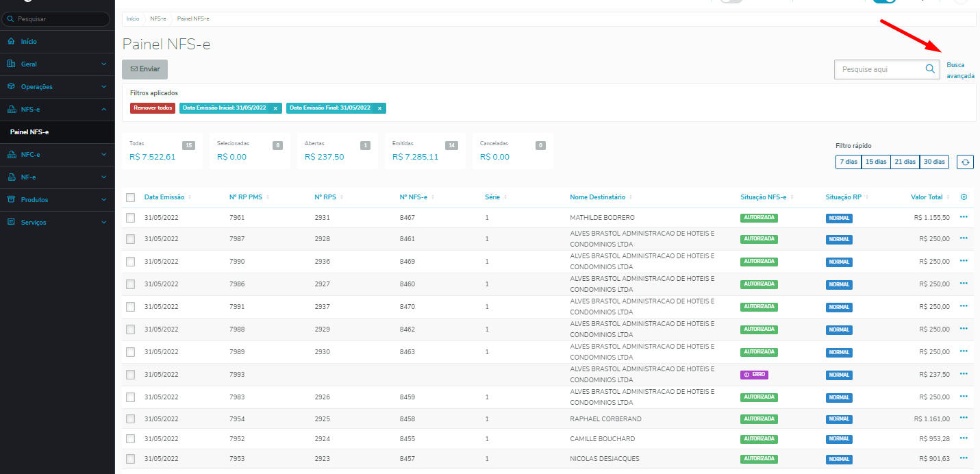Remove the Data Emissão Final filter tag
This screenshot has width=980, height=474.
click(x=379, y=108)
